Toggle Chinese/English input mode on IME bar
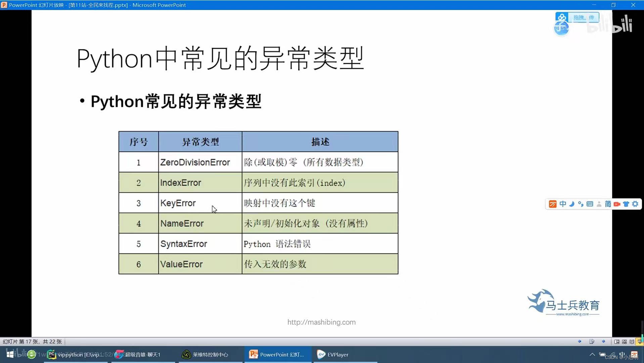The image size is (644, 363). [563, 204]
